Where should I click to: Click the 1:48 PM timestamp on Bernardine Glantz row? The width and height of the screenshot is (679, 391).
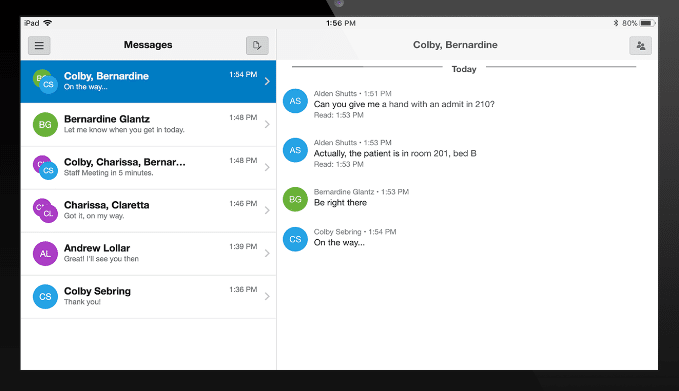click(x=243, y=117)
